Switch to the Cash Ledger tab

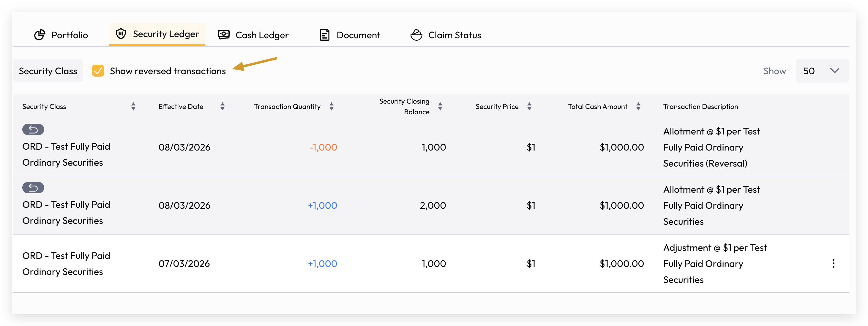point(253,35)
